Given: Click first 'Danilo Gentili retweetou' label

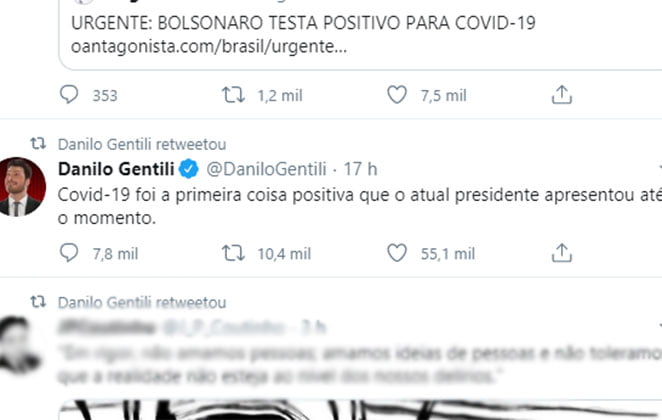Looking at the screenshot, I should (142, 144).
